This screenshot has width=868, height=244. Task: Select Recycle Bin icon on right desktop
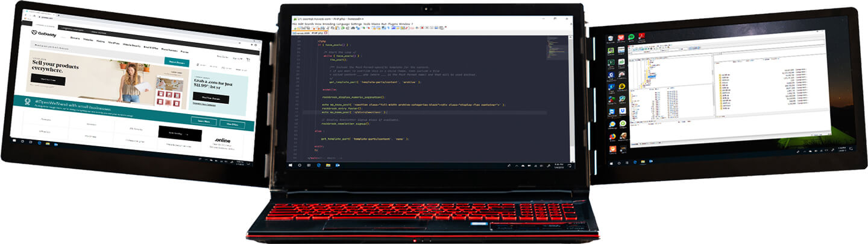[611, 39]
